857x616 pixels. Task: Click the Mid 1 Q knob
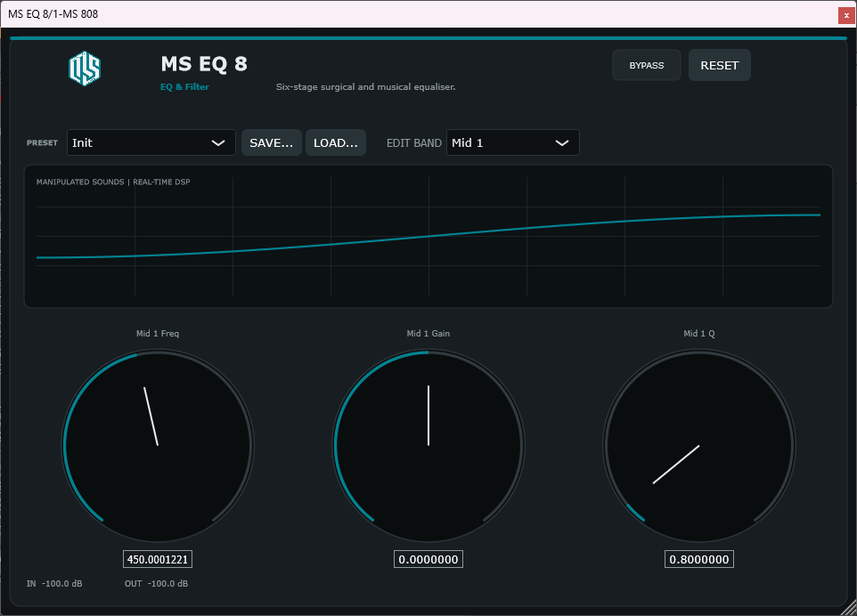(x=699, y=446)
